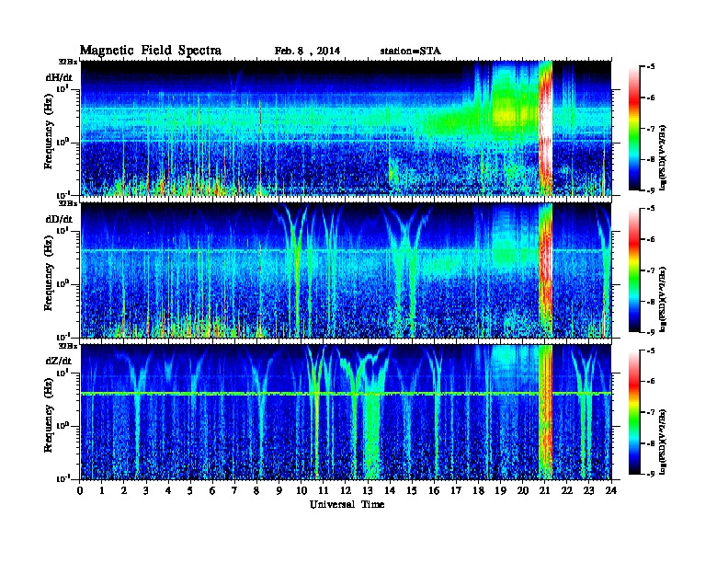Click the dD/dt spectrogram panel
The width and height of the screenshot is (728, 563).
[346, 270]
